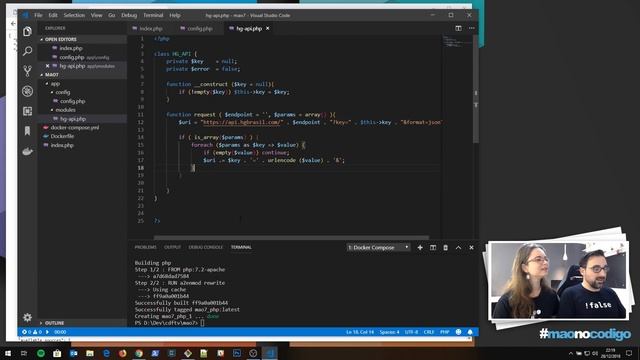Split the terminal panel

tap(433, 247)
